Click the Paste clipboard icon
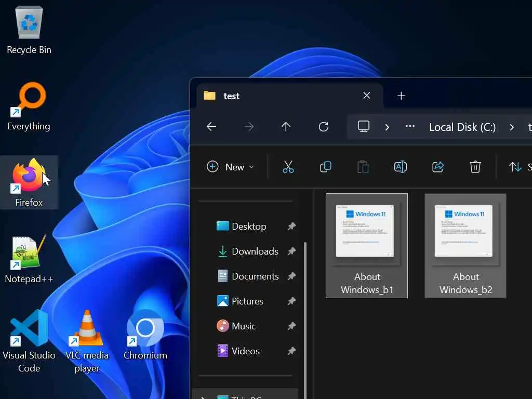This screenshot has height=399, width=532. tap(363, 167)
